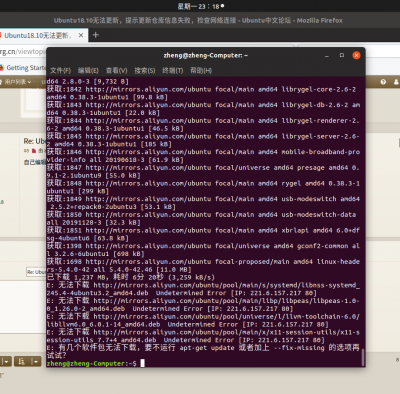Click the zheng@zheng-Computer prompt line
Viewport: 400px width, 394px height.
(92, 363)
